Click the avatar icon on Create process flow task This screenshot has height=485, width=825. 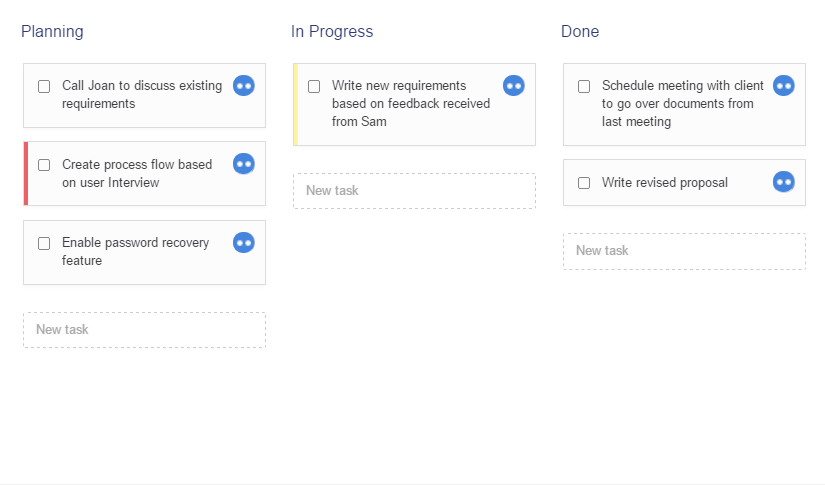point(244,164)
